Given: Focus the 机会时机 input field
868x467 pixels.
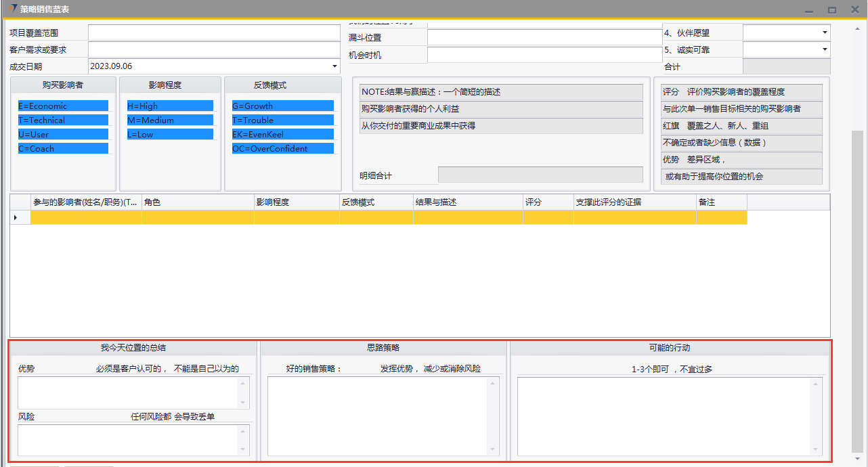Looking at the screenshot, I should [544, 55].
